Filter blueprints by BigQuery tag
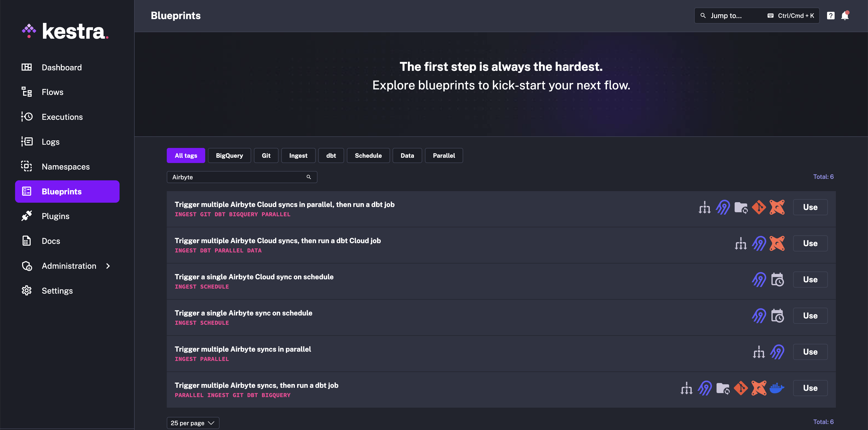Image resolution: width=868 pixels, height=430 pixels. tap(229, 155)
